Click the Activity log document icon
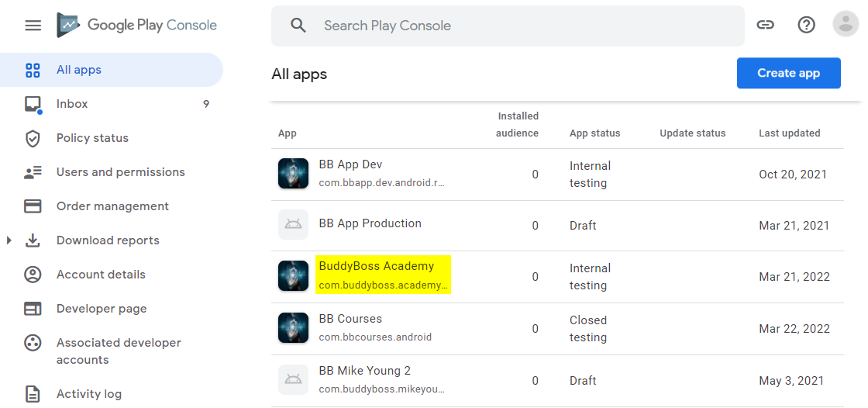Screen dimensions: 868x408 point(33,394)
